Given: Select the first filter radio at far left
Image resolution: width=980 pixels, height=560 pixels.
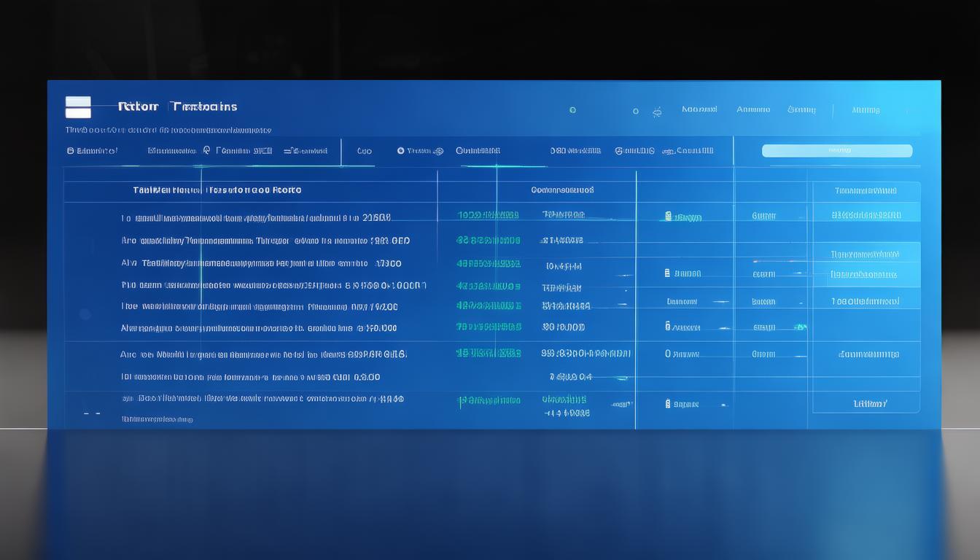Looking at the screenshot, I should [71, 151].
